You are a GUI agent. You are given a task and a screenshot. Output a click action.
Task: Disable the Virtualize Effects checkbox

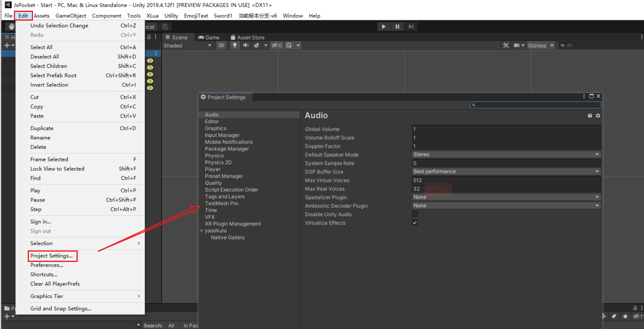tap(415, 223)
